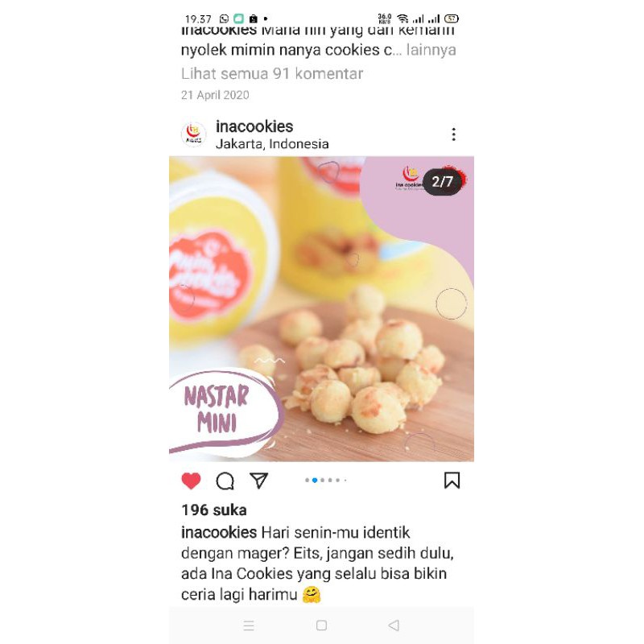This screenshot has height=644, width=644.
Task: Select the active blue carousel dot
Action: 315,480
